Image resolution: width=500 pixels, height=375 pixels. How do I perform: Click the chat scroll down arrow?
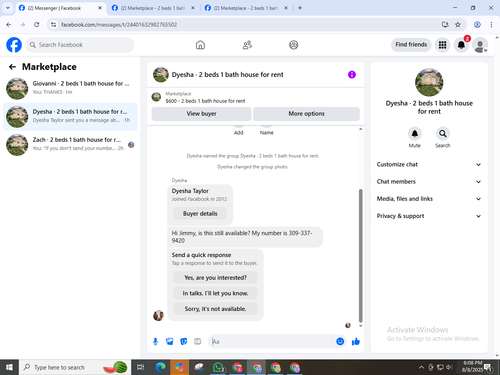[x=360, y=326]
